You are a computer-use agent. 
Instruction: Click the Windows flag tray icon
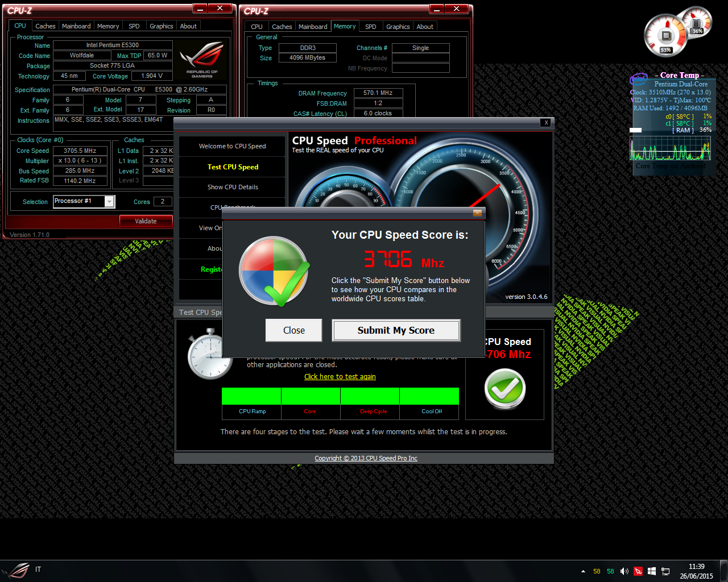coord(652,571)
